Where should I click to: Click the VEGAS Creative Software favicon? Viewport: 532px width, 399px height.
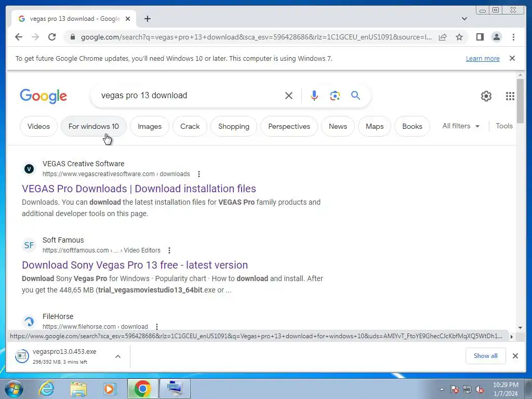(x=29, y=169)
